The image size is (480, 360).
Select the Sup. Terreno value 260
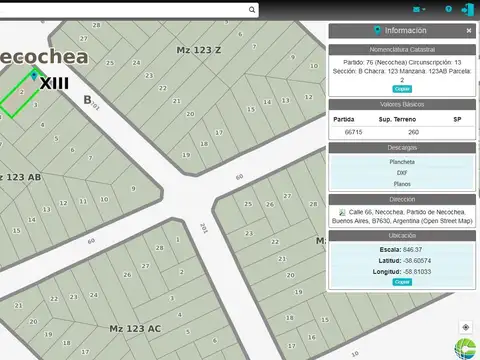coord(413,132)
